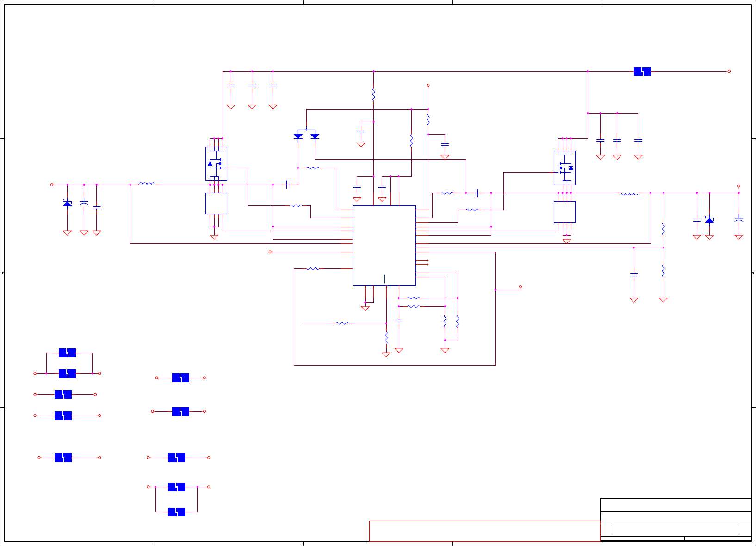Select the filled diode near the left input terminal

coord(67,203)
